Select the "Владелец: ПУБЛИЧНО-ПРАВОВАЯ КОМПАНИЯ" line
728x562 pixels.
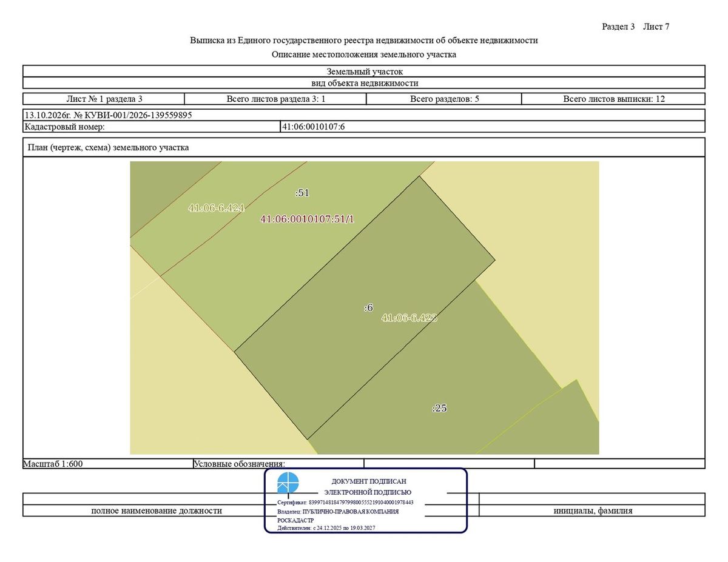[338, 511]
